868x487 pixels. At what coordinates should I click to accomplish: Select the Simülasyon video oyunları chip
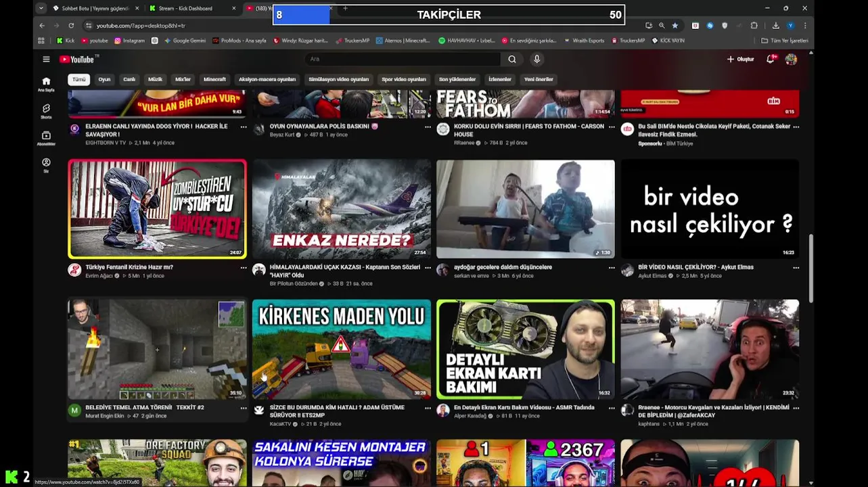click(x=338, y=79)
